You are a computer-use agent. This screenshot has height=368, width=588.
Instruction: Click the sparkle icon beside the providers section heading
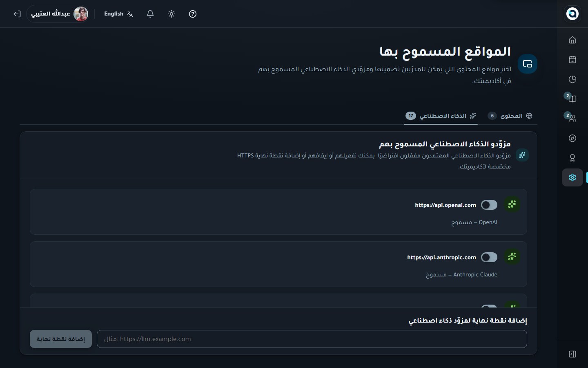click(522, 155)
